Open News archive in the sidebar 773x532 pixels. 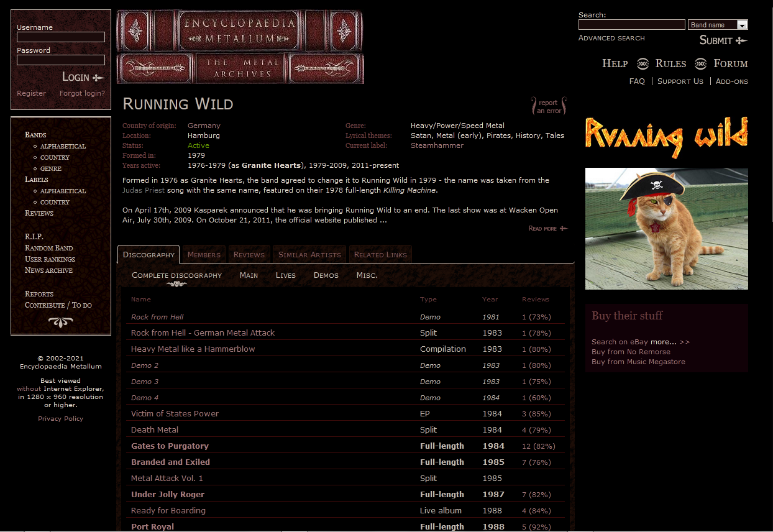[48, 270]
